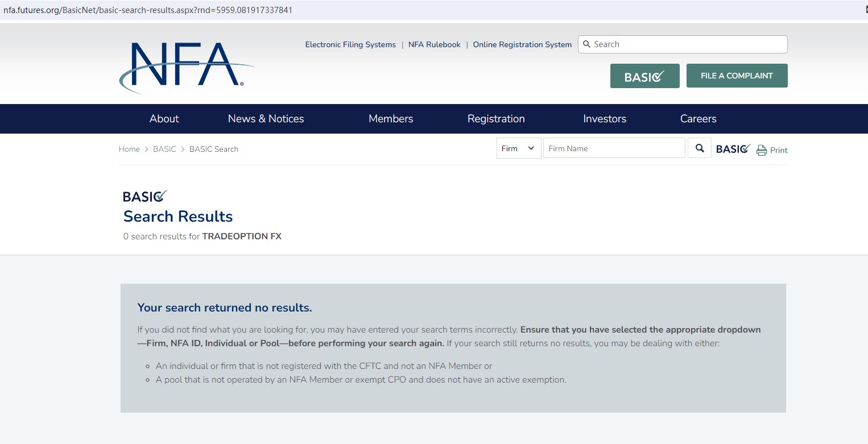Viewport: 868px width, 444px height.
Task: Click the 'Your search returned no results.' heading
Action: pyautogui.click(x=225, y=308)
